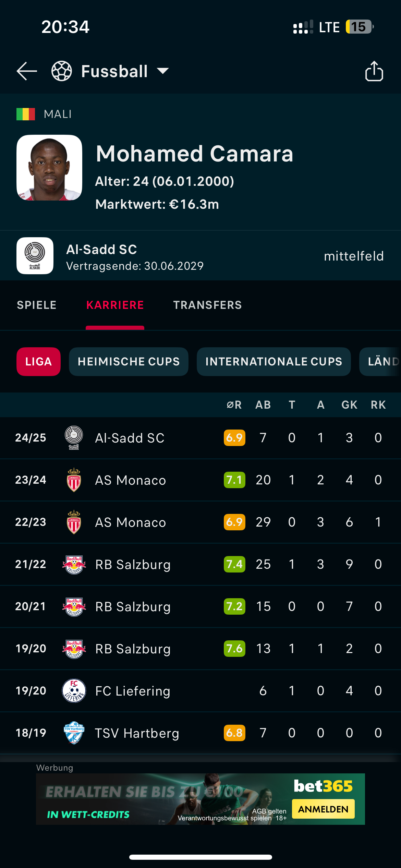
Task: Select the HEIMISCHE CUPS filter chip
Action: (129, 362)
